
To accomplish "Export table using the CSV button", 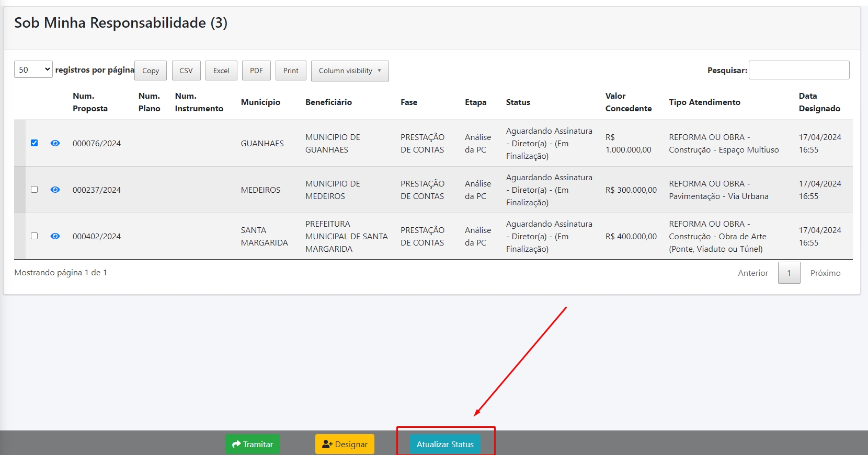I will click(x=186, y=71).
